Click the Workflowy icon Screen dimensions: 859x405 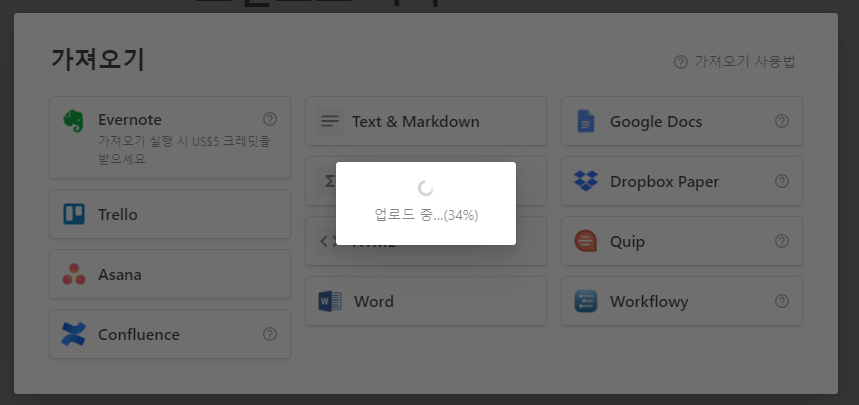[x=586, y=301]
